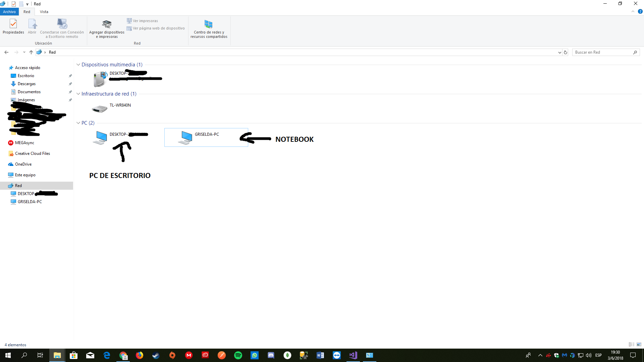Select DESKTOP under Red in navigation tree
Image resolution: width=644 pixels, height=362 pixels.
tap(34, 194)
